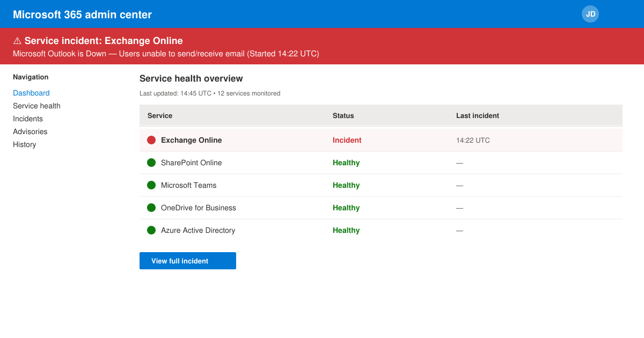Select the OneDrive for Business service name

pyautogui.click(x=199, y=208)
